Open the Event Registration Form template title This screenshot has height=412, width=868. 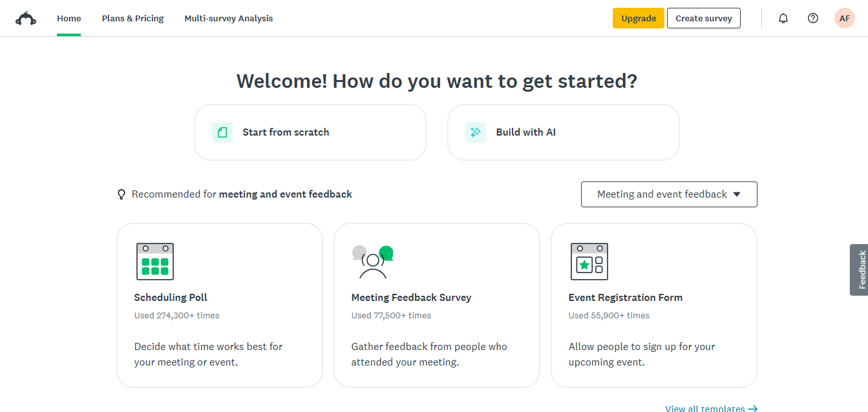click(x=626, y=298)
